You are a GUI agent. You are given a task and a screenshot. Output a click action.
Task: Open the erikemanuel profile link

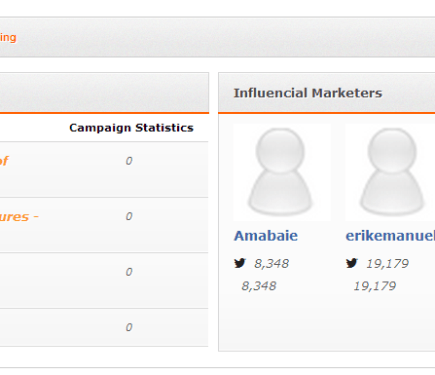click(x=390, y=236)
